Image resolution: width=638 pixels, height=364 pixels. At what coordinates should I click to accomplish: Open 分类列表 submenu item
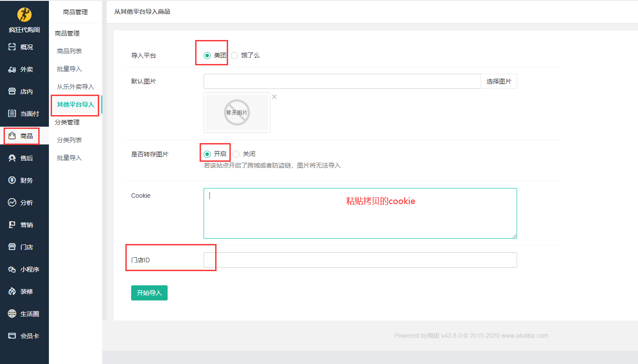click(x=69, y=140)
